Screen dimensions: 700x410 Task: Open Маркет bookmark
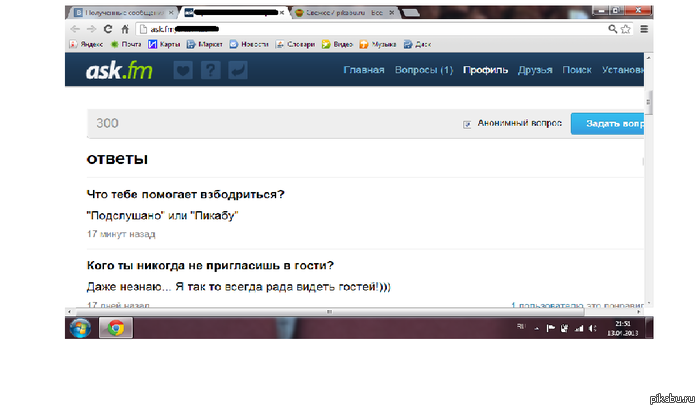204,44
